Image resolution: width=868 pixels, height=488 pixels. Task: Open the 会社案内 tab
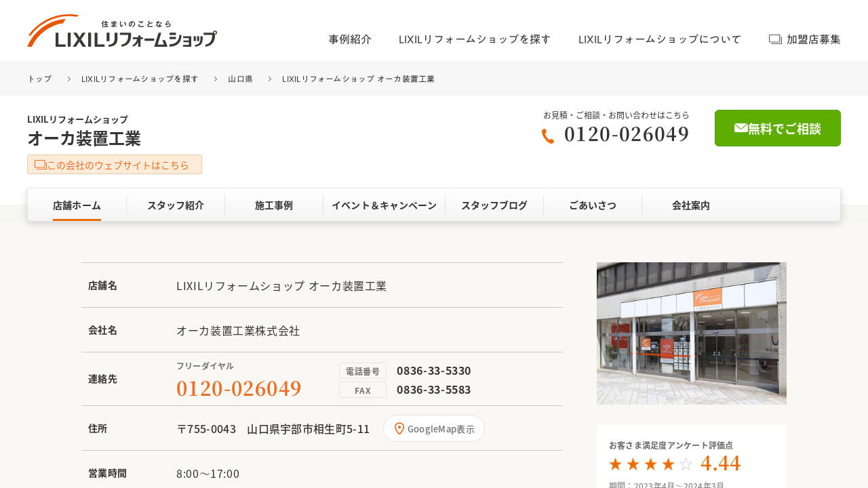pos(691,205)
